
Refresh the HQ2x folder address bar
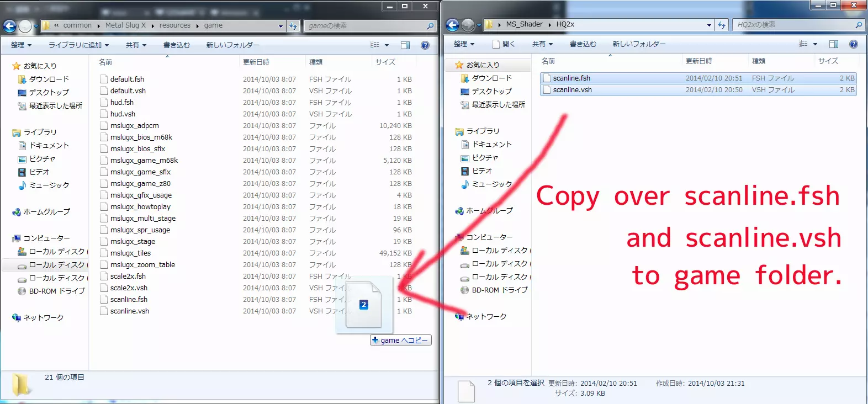pos(722,25)
